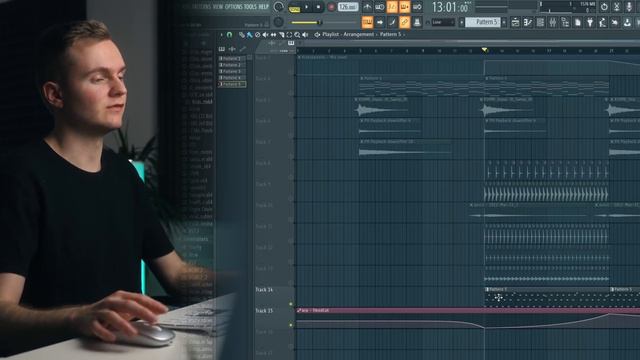Viewport: 640px width, 360px height.
Task: Open the Piano roll icon
Action: [528, 22]
